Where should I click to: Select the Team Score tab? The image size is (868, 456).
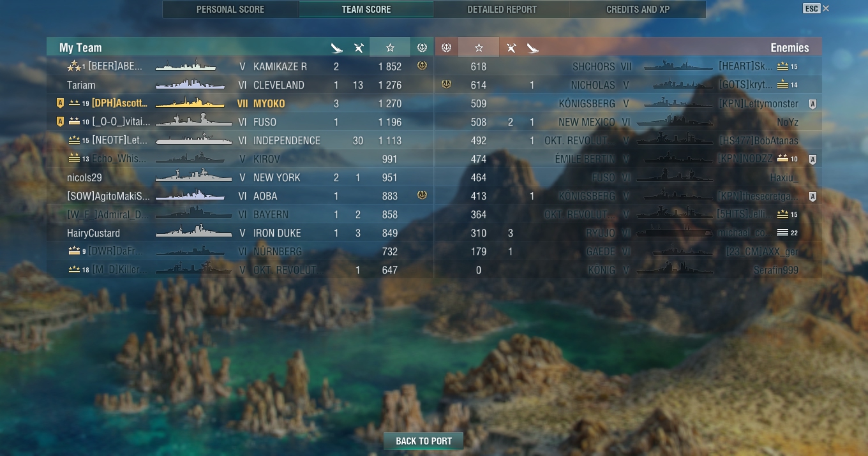click(x=366, y=10)
